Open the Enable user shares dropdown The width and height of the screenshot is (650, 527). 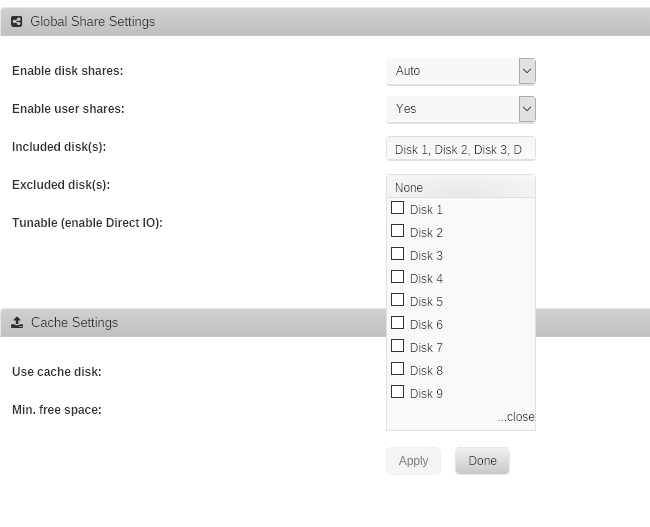[461, 109]
